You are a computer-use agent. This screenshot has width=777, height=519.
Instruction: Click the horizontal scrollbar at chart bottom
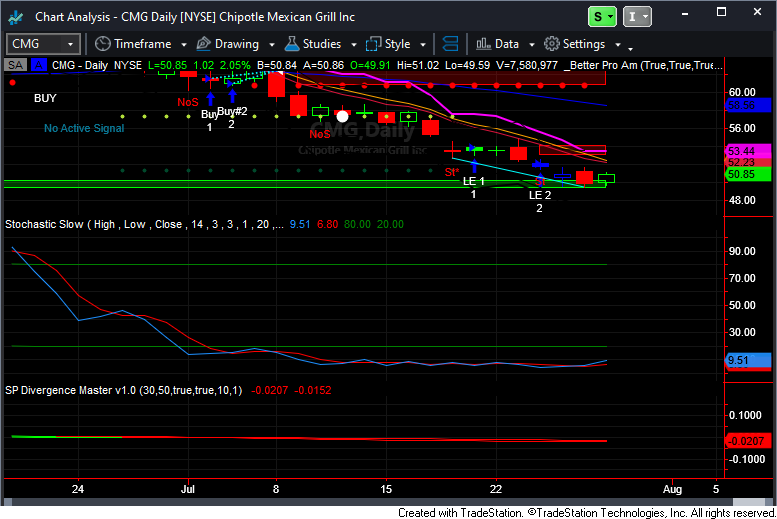[x=388, y=501]
